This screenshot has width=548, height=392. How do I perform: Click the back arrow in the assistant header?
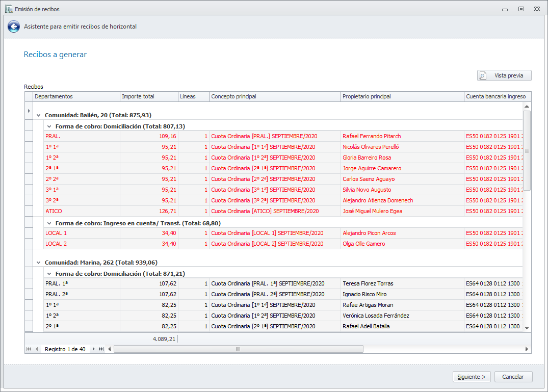point(14,27)
